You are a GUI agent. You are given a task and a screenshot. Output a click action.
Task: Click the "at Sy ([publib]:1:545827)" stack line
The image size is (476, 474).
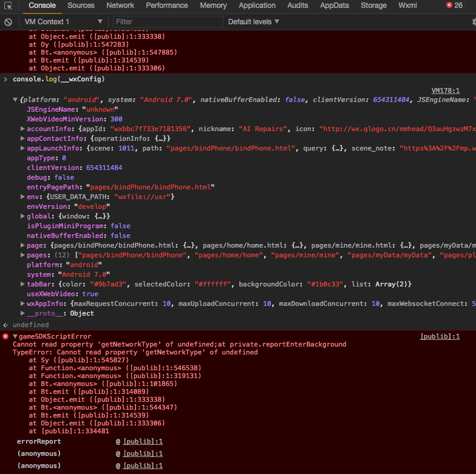point(79,360)
